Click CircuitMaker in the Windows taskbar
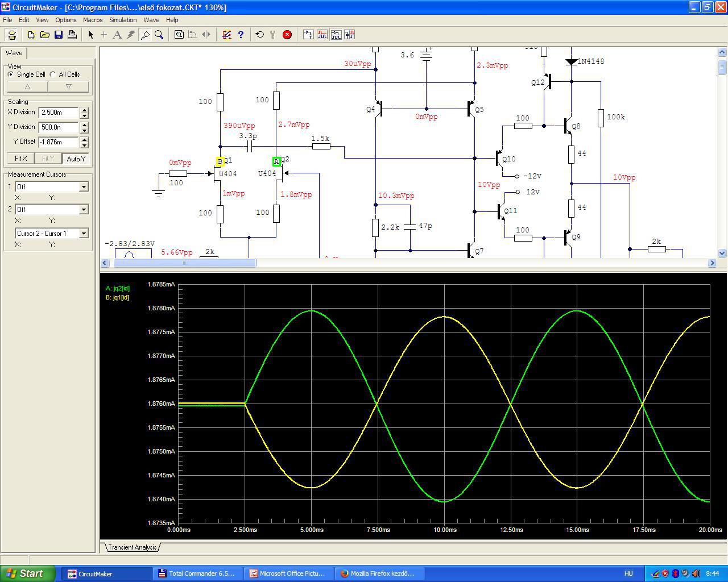 (x=95, y=573)
